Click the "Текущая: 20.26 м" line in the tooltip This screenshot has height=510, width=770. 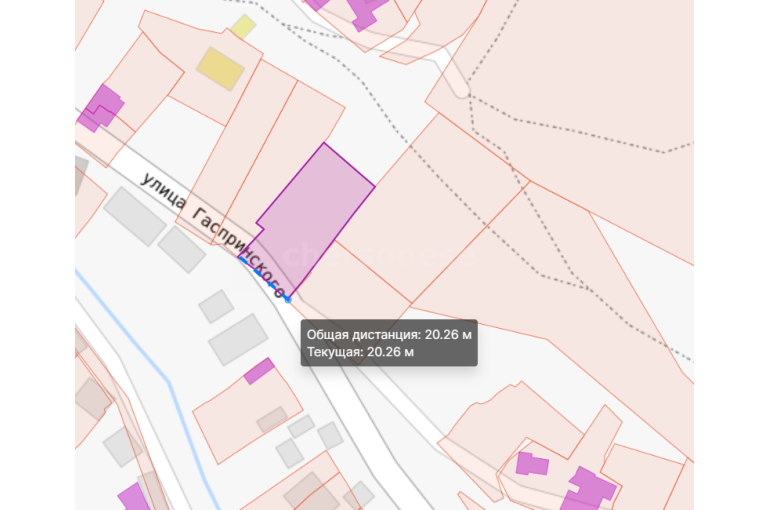[360, 352]
